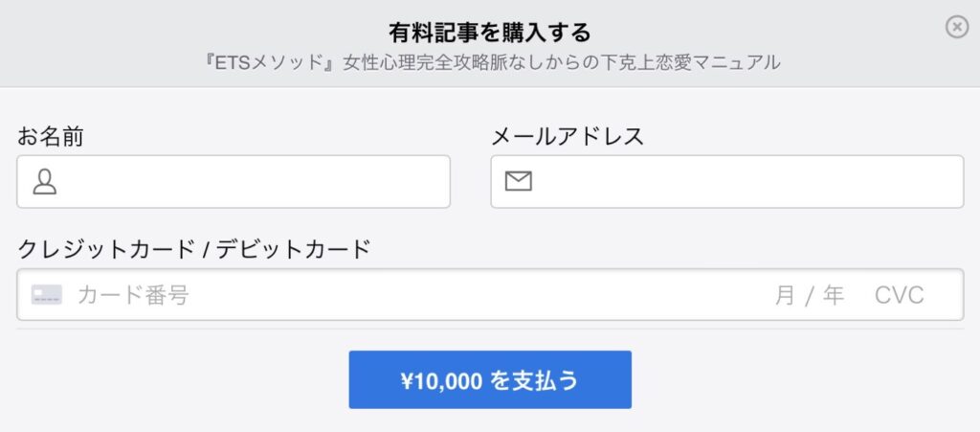
Task: Close the purchase dialog with X icon
Action: click(956, 28)
